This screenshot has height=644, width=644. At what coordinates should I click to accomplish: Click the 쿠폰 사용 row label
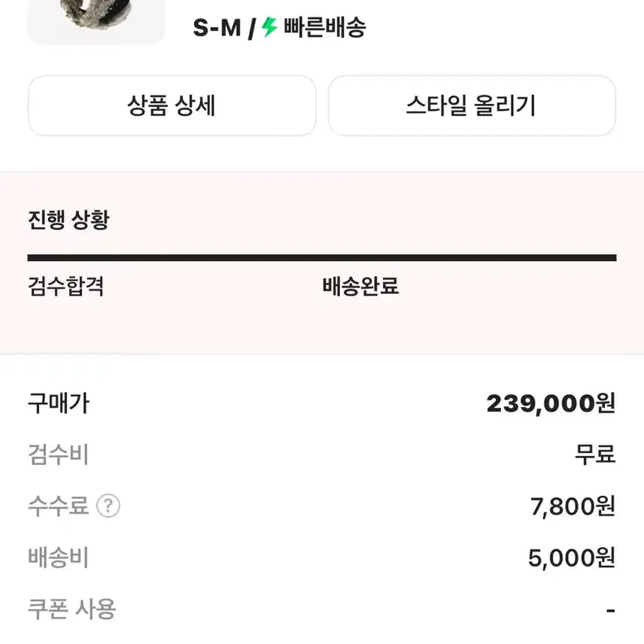[x=71, y=609]
